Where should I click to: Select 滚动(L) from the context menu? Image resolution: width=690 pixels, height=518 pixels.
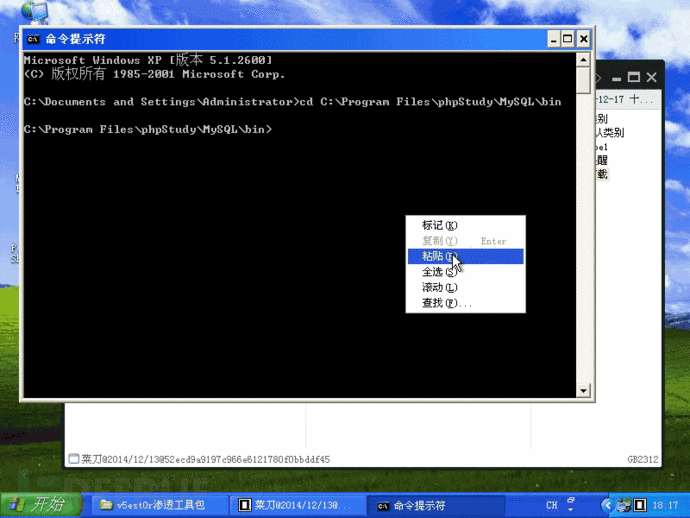pos(466,287)
